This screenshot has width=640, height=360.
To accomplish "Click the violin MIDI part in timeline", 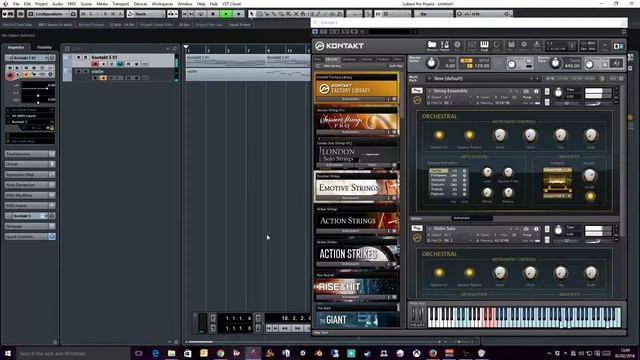I will pyautogui.click(x=248, y=74).
